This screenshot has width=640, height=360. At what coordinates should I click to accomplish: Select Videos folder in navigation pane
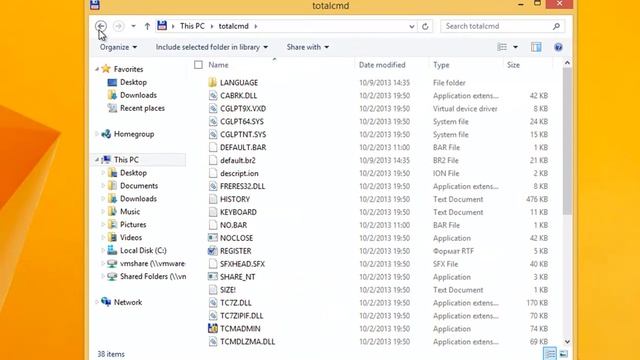pos(131,238)
